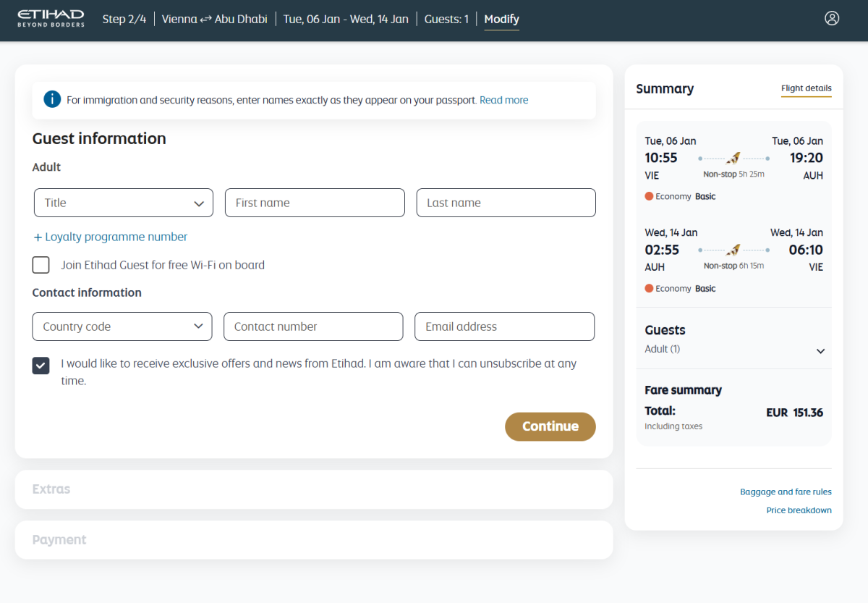
Task: Open the Country code dropdown
Action: tap(122, 326)
